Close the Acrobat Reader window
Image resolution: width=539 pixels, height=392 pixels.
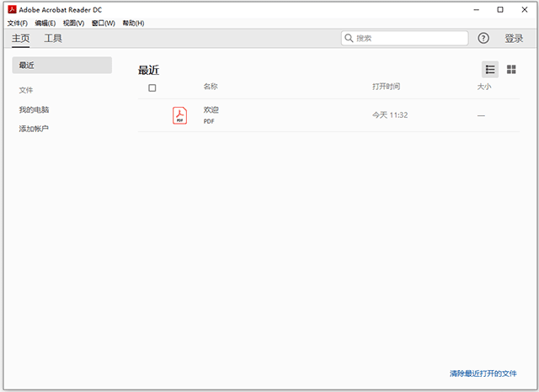click(525, 9)
